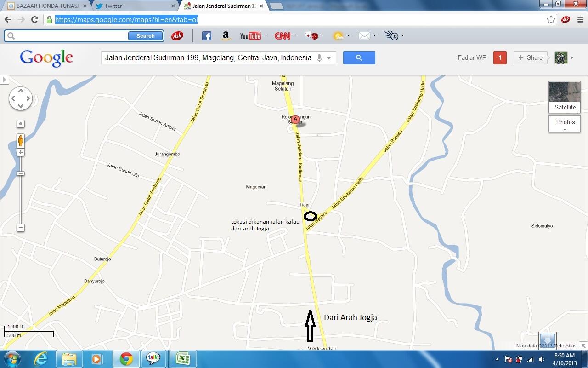Click the microphone voice search icon

[x=319, y=58]
